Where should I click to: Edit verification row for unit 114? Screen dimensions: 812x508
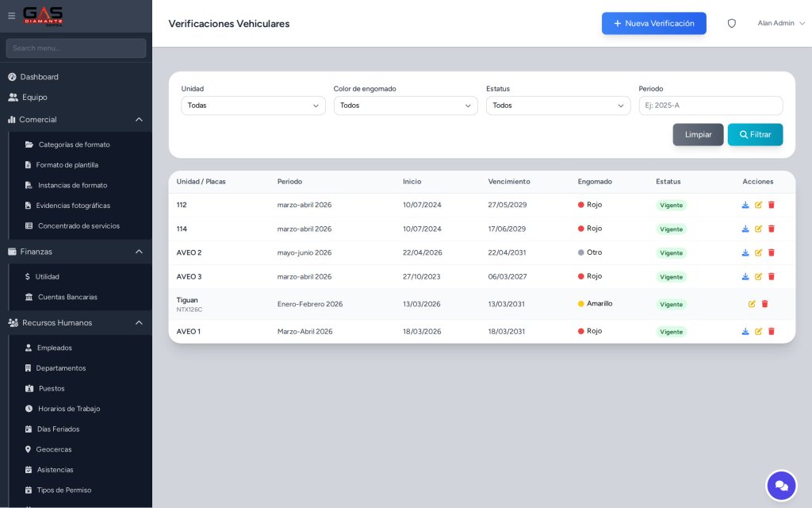[758, 229]
